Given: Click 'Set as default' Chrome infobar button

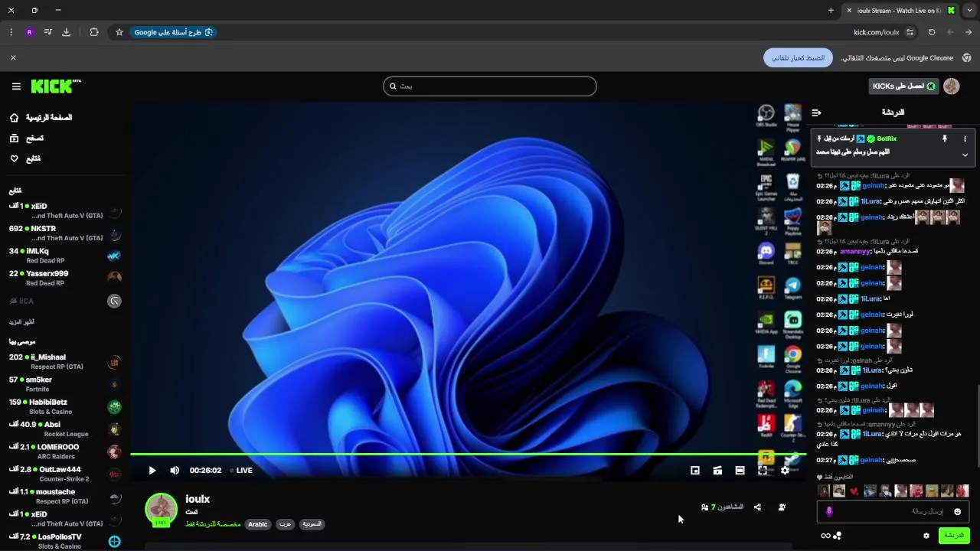Looking at the screenshot, I should (798, 58).
